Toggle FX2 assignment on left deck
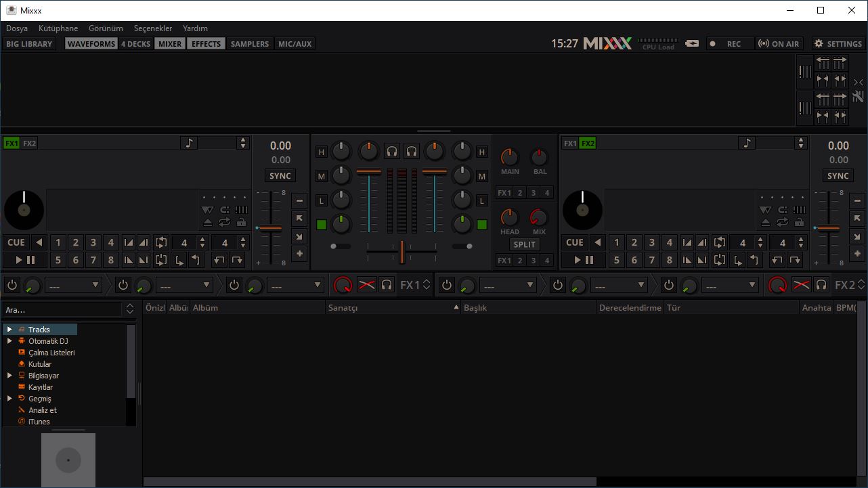This screenshot has height=488, width=868. 29,143
